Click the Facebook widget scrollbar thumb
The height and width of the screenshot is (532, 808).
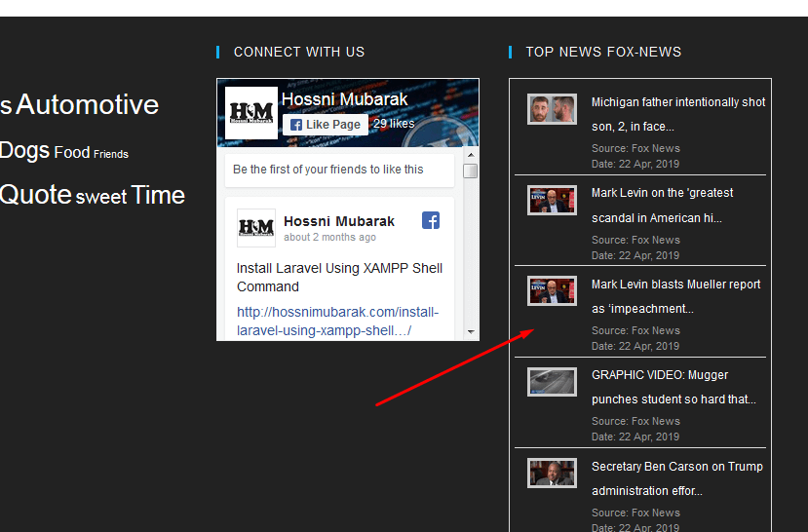click(x=470, y=171)
